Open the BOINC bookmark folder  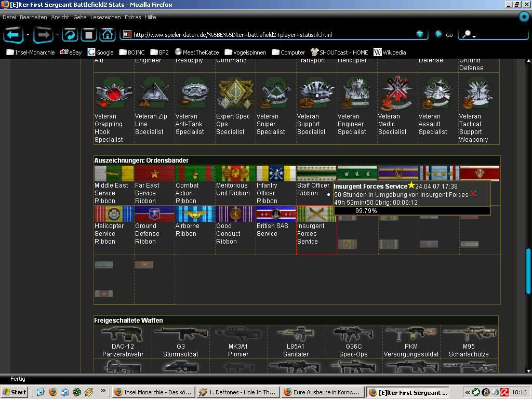click(x=131, y=52)
